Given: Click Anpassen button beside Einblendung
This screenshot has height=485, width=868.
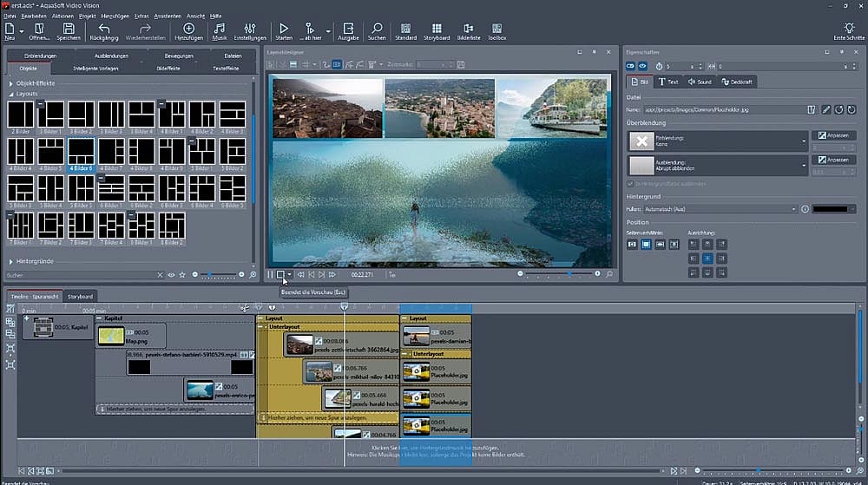Looking at the screenshot, I should click(834, 135).
